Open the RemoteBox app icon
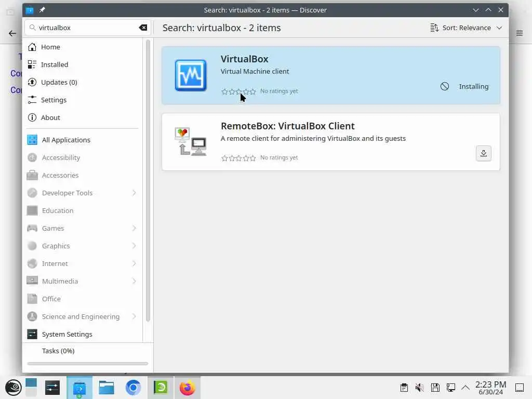 tap(191, 141)
